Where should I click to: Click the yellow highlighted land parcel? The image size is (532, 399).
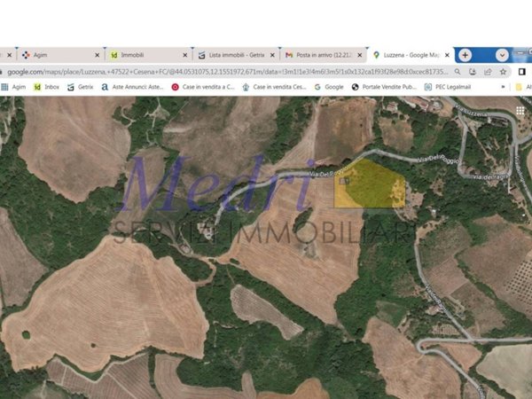(x=370, y=185)
